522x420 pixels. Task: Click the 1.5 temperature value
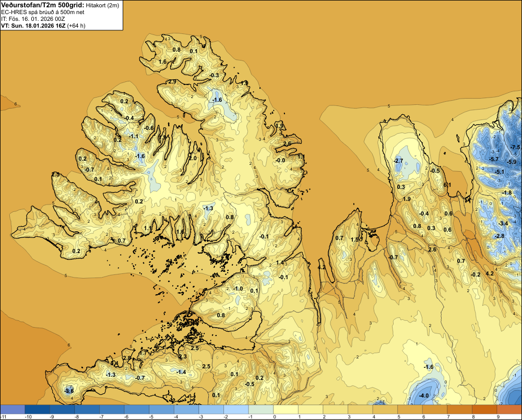point(355,239)
